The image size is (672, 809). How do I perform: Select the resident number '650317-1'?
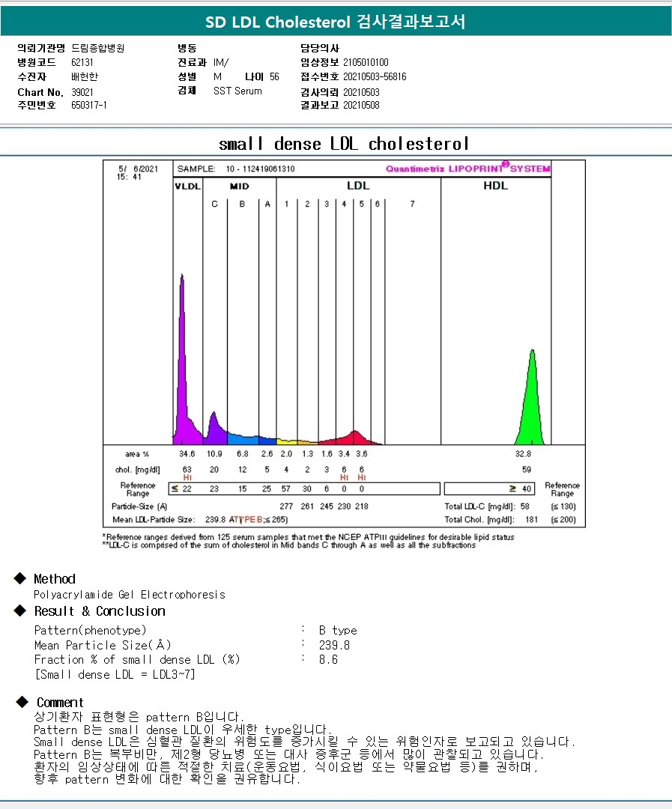(x=88, y=106)
